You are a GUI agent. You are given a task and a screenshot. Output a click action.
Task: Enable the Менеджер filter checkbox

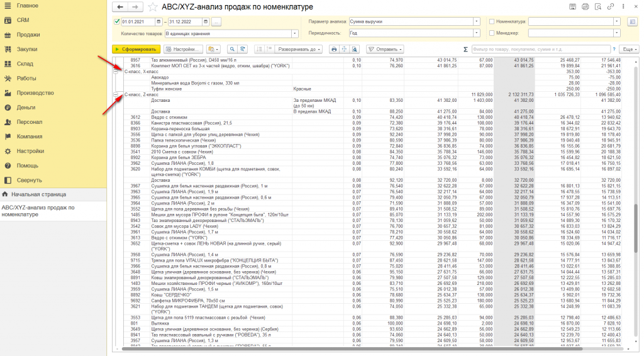pyautogui.click(x=492, y=33)
